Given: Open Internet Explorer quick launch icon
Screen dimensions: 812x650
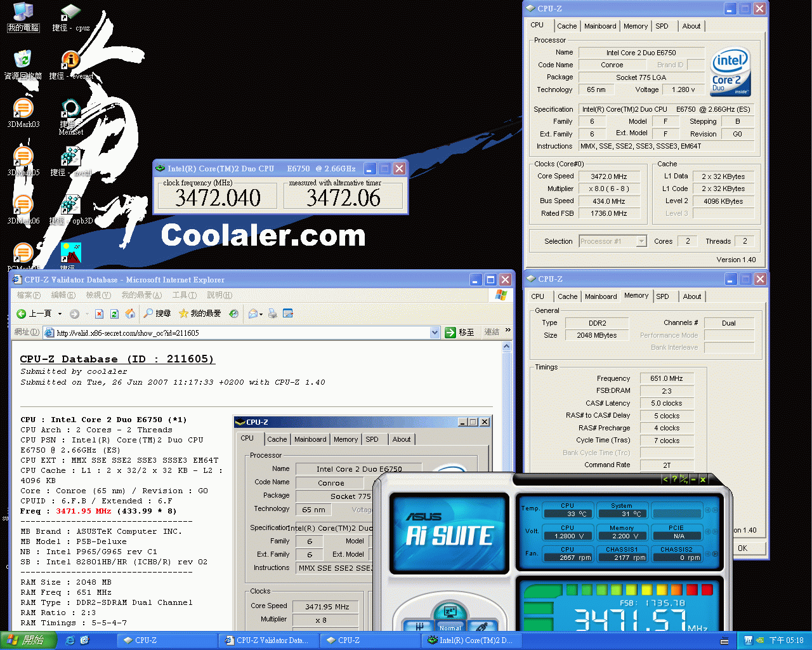Looking at the screenshot, I should [x=70, y=640].
